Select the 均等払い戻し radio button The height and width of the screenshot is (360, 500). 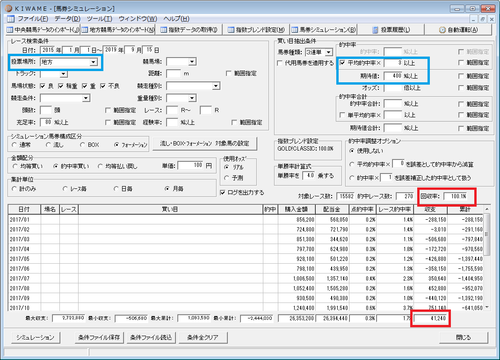pos(100,166)
